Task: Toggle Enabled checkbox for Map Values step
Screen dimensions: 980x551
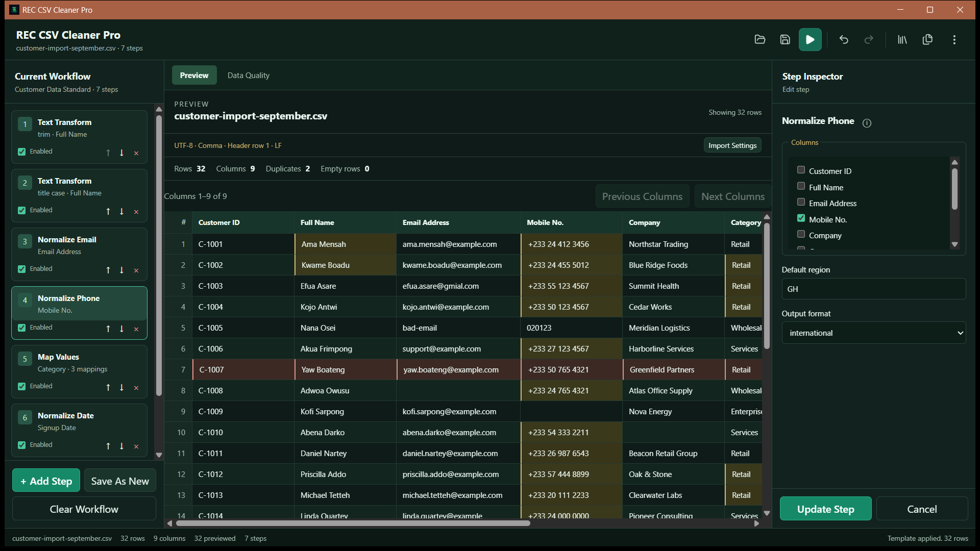Action: (22, 386)
